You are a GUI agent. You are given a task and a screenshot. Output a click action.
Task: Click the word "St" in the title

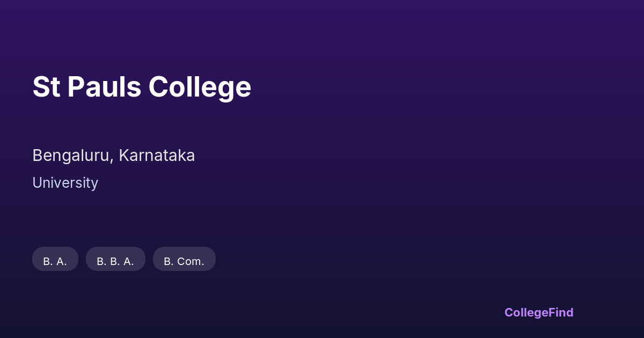pos(46,87)
